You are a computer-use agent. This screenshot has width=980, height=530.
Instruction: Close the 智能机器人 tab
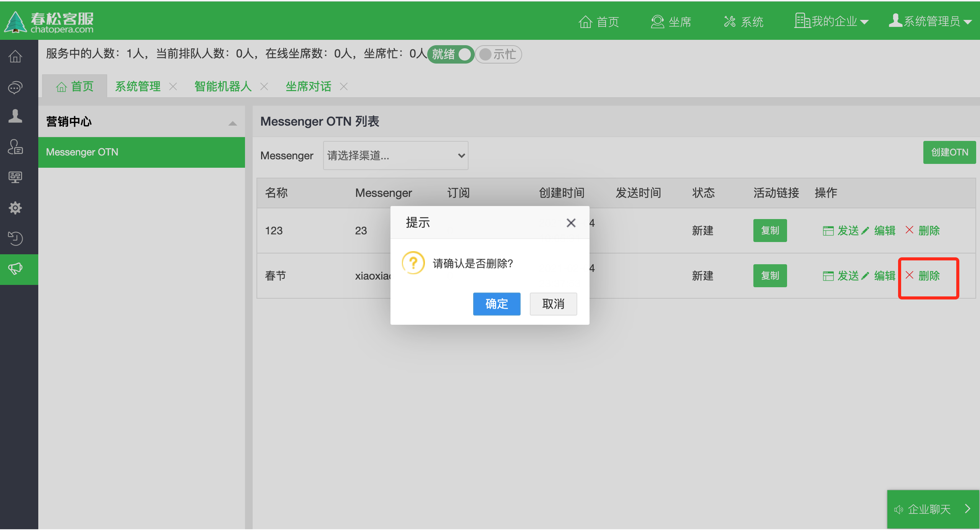click(x=264, y=87)
